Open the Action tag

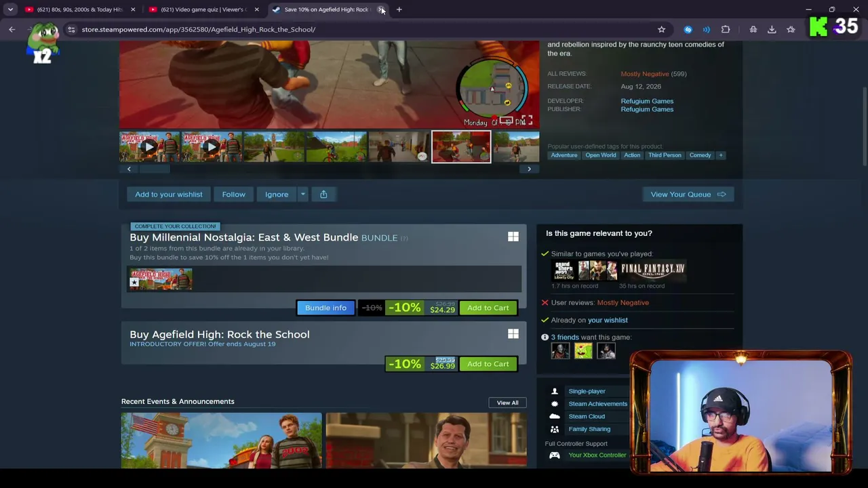tap(632, 155)
